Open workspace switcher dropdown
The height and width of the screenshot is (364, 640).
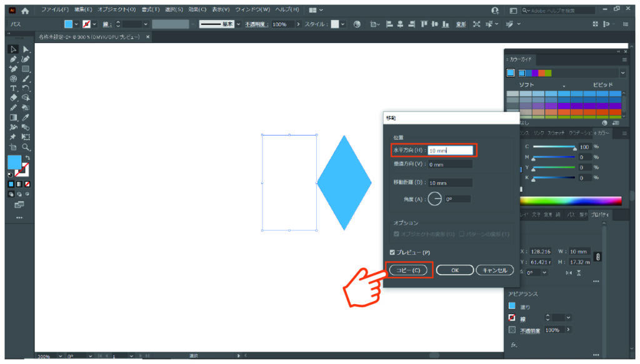pos(316,10)
